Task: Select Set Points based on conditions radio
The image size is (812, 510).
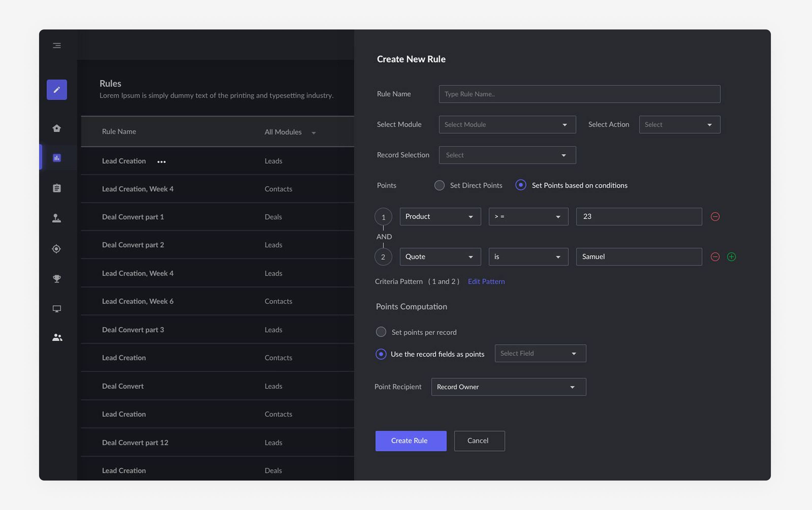Action: (x=520, y=185)
